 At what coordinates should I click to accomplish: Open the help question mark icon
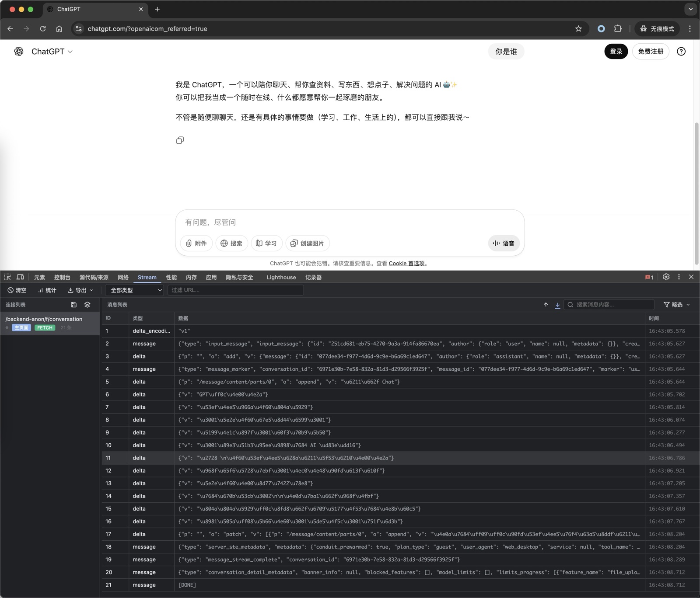tap(681, 52)
